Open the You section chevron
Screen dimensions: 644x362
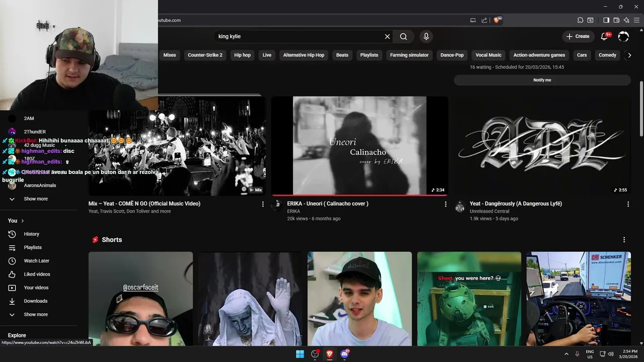23,221
